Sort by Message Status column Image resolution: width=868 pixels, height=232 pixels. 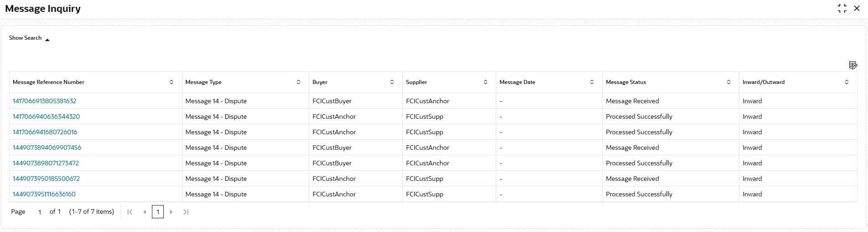pos(728,82)
